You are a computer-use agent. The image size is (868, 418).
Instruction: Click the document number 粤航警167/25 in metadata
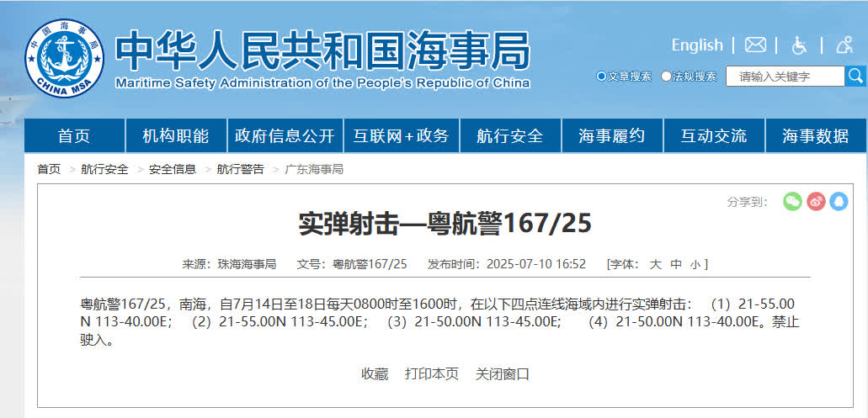coord(370,264)
